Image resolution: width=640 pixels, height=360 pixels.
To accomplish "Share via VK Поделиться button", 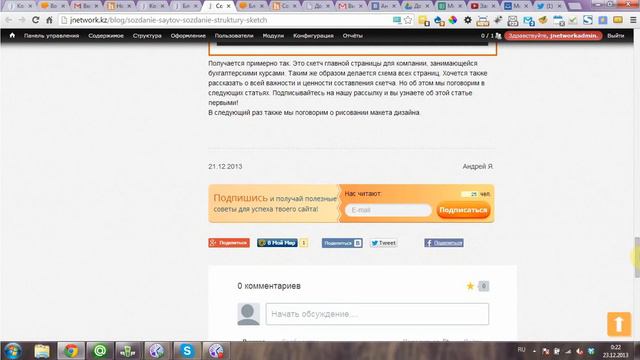I will 342,243.
